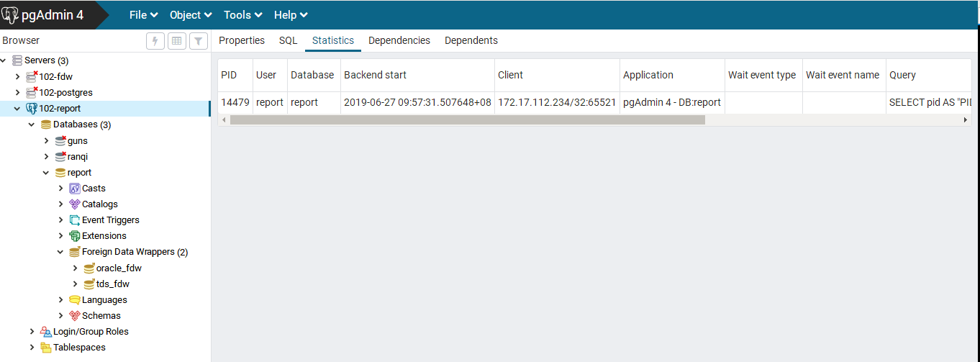Screen dimensions: 980x362
Task: Select the tds_fdw tree item
Action: click(x=112, y=284)
